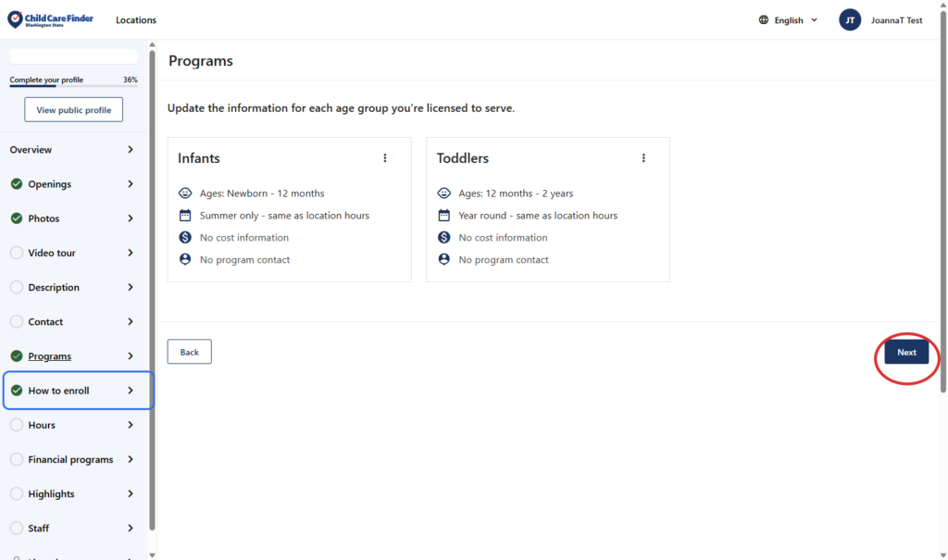Click the Video tour empty status circle

coord(17,253)
